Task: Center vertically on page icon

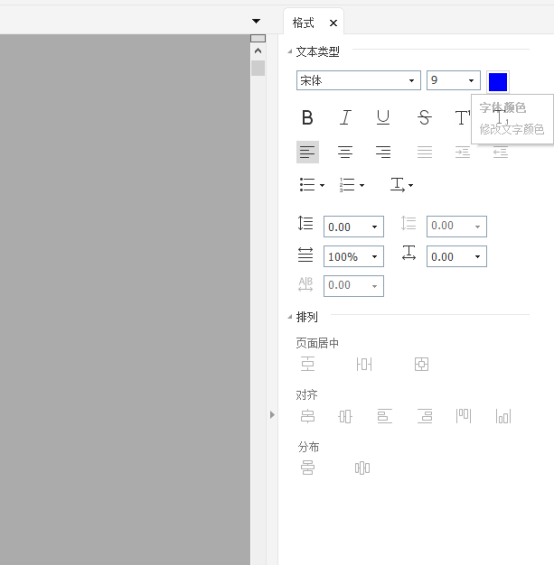Action: tap(307, 364)
